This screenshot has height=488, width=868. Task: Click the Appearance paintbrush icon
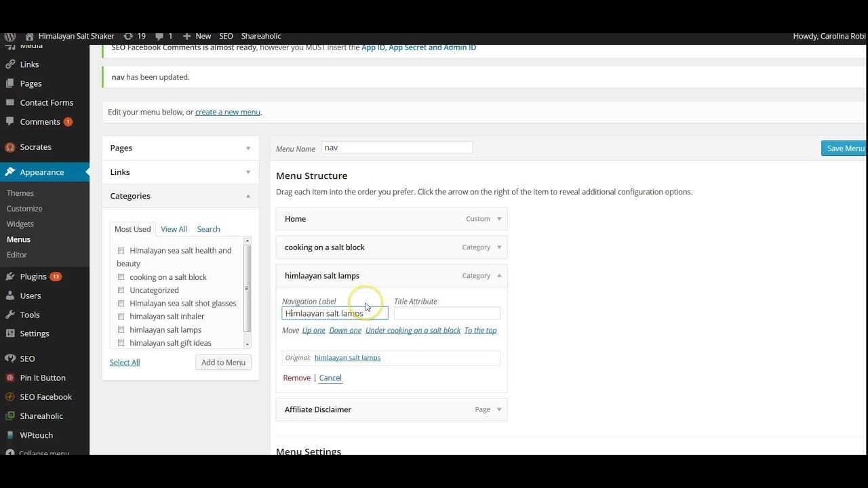click(9, 172)
